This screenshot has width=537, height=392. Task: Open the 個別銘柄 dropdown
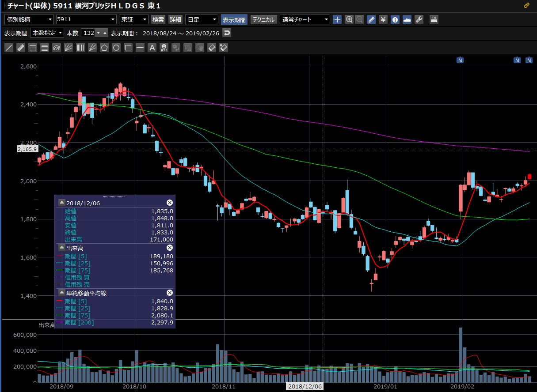[28, 19]
